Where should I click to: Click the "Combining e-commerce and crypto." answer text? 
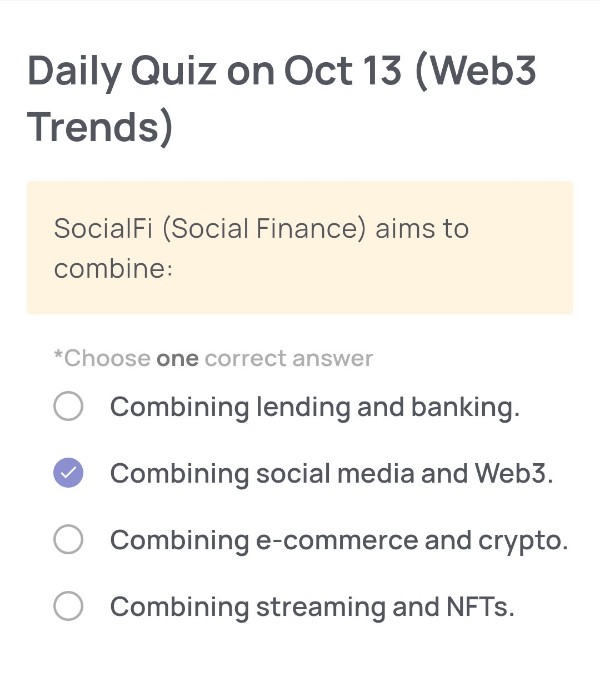click(338, 540)
